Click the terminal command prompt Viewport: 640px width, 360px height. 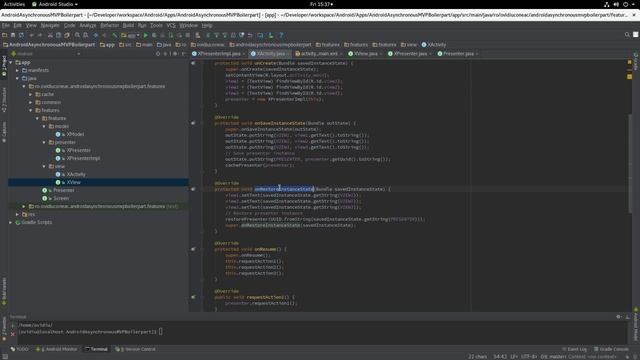click(90, 332)
